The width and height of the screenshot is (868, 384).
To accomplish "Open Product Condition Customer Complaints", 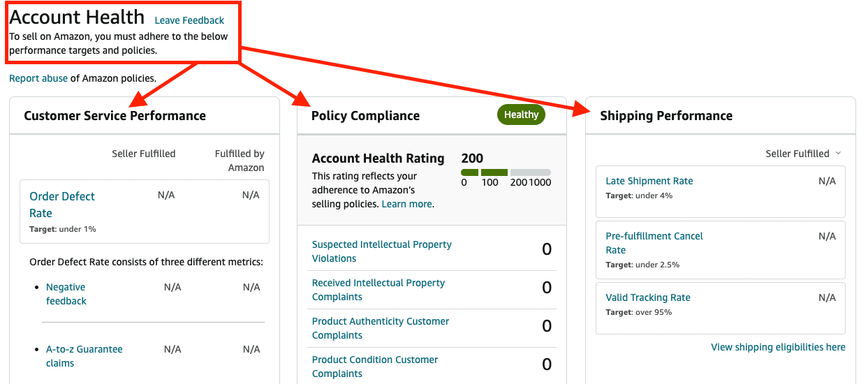I will coord(375,367).
